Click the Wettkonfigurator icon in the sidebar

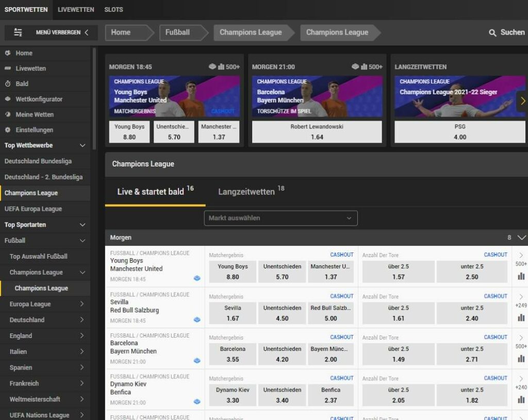click(8, 99)
